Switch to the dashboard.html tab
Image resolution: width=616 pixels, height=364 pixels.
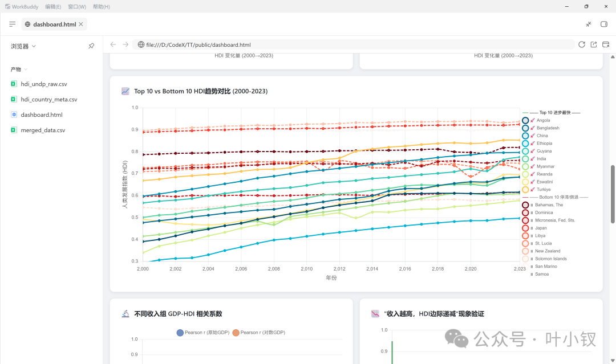point(54,24)
